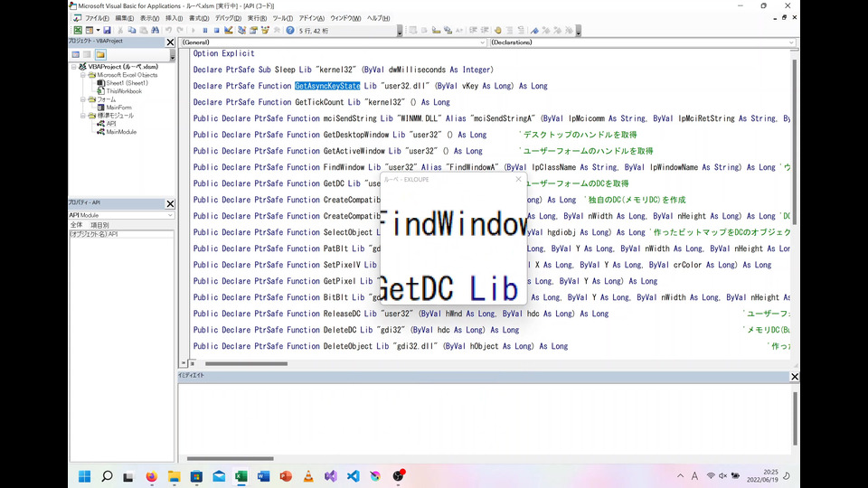This screenshot has height=488, width=868.
Task: Click the Undo arrow icon
Action: pyautogui.click(x=168, y=31)
